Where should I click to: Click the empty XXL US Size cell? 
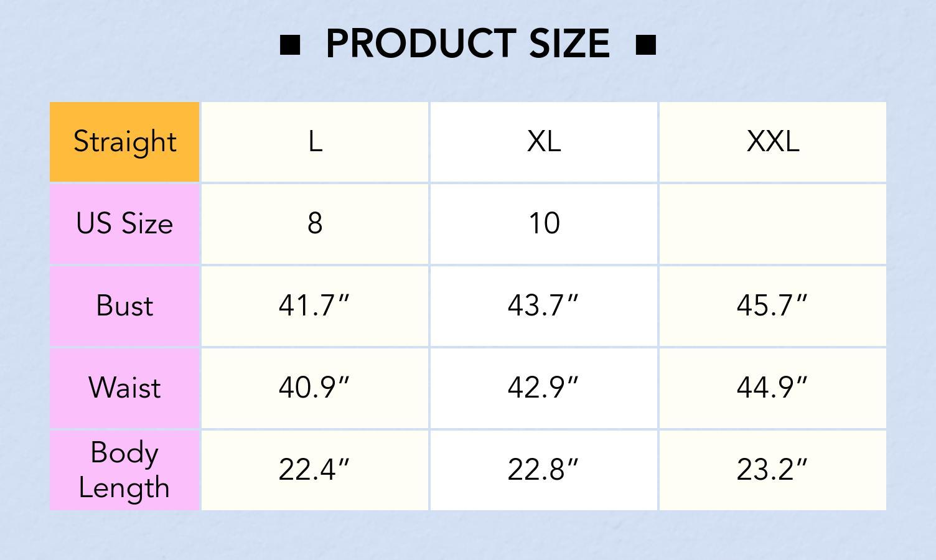click(x=772, y=223)
